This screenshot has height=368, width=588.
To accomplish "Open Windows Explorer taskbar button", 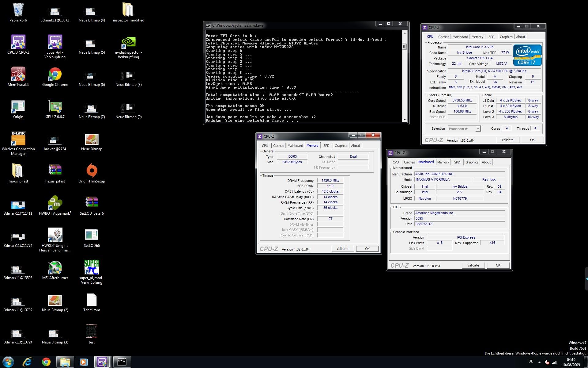I will [x=65, y=362].
